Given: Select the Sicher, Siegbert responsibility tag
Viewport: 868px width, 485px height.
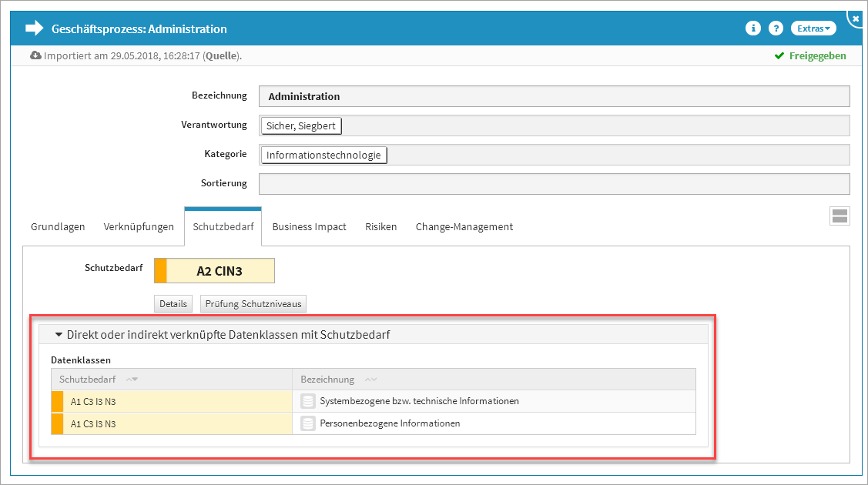Looking at the screenshot, I should [x=301, y=126].
